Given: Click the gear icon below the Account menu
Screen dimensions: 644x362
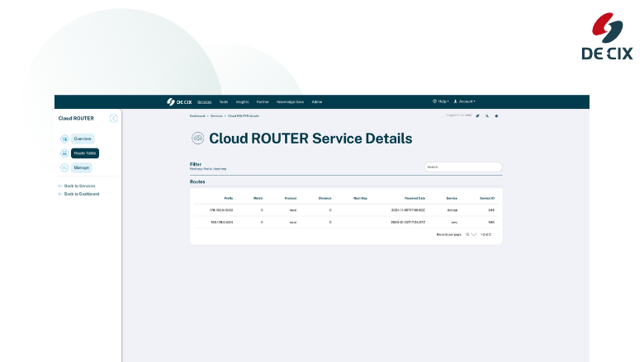Looking at the screenshot, I should (496, 116).
